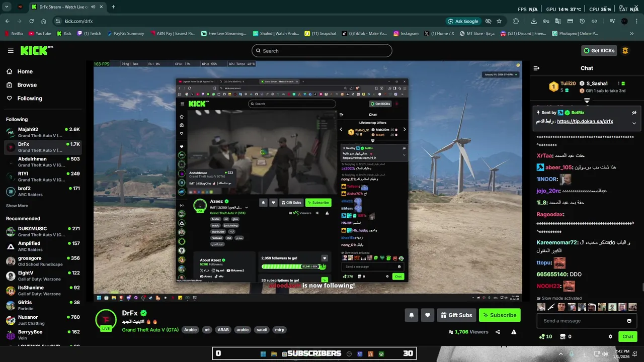This screenshot has width=644, height=362.
Task: Go to browser home page icon
Action: pyautogui.click(x=43, y=21)
